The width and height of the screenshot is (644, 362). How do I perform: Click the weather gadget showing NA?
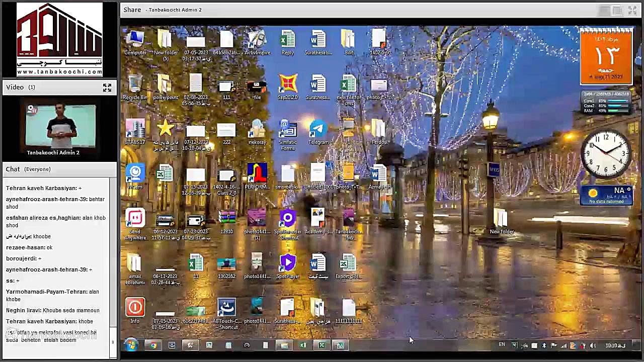point(606,196)
